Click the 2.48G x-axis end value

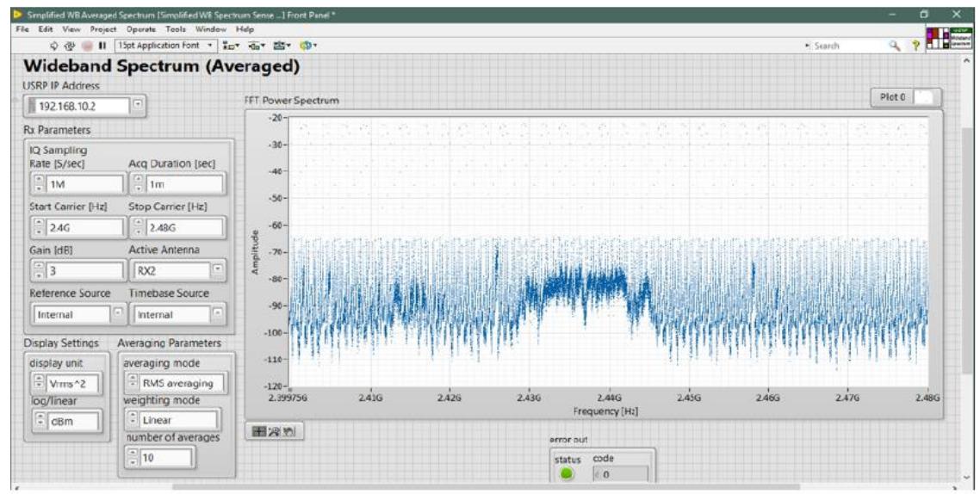pos(928,398)
